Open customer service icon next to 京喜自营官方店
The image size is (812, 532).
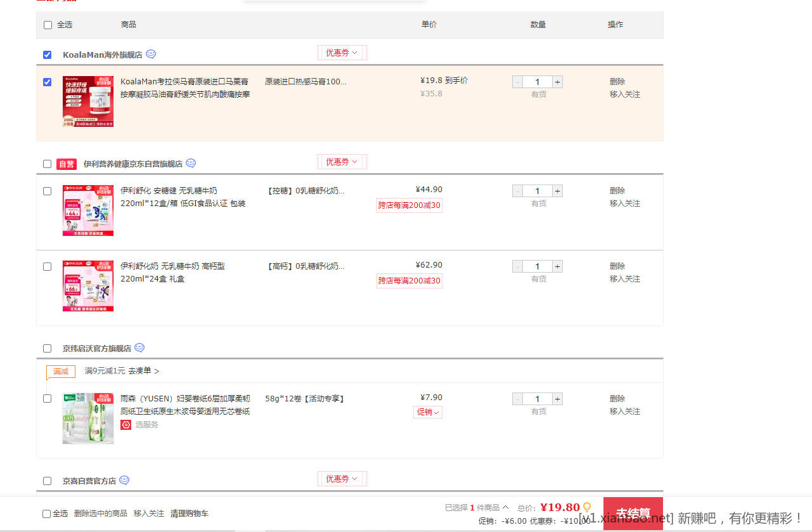click(x=124, y=480)
